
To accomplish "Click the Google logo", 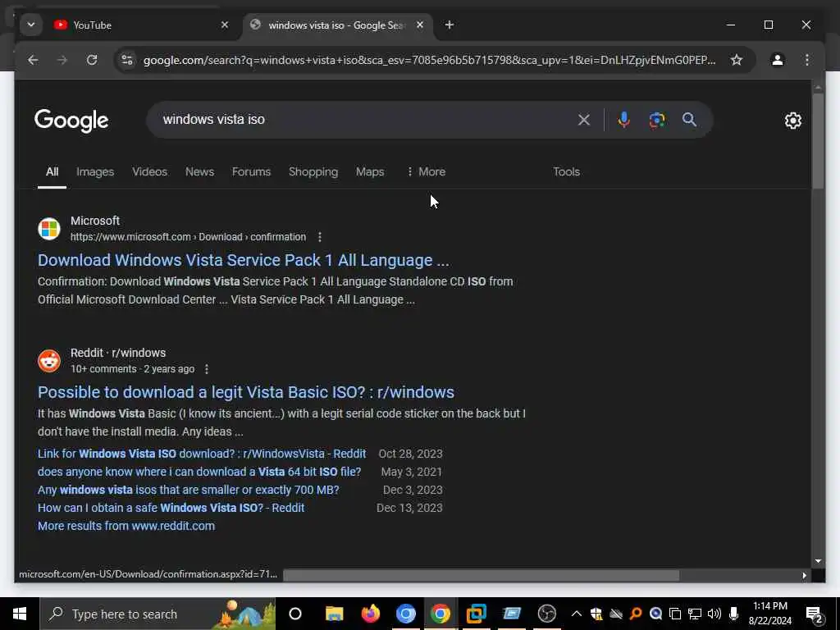I will (71, 121).
